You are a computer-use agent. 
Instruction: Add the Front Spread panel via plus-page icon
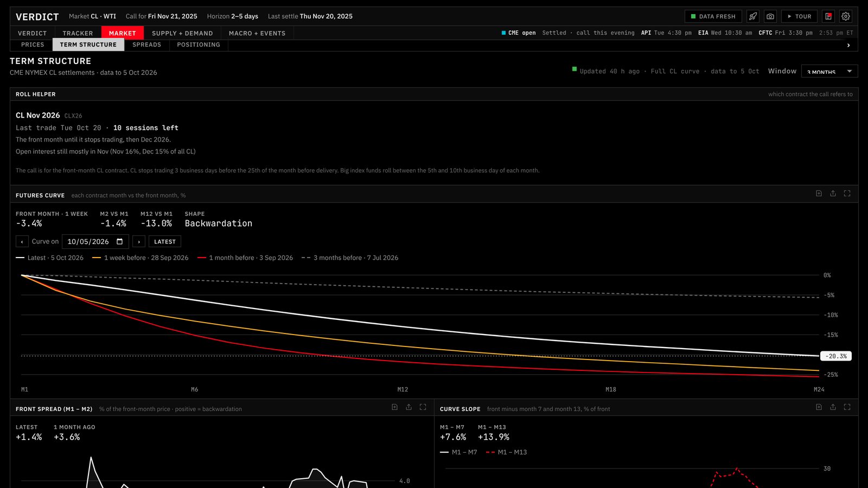click(395, 407)
